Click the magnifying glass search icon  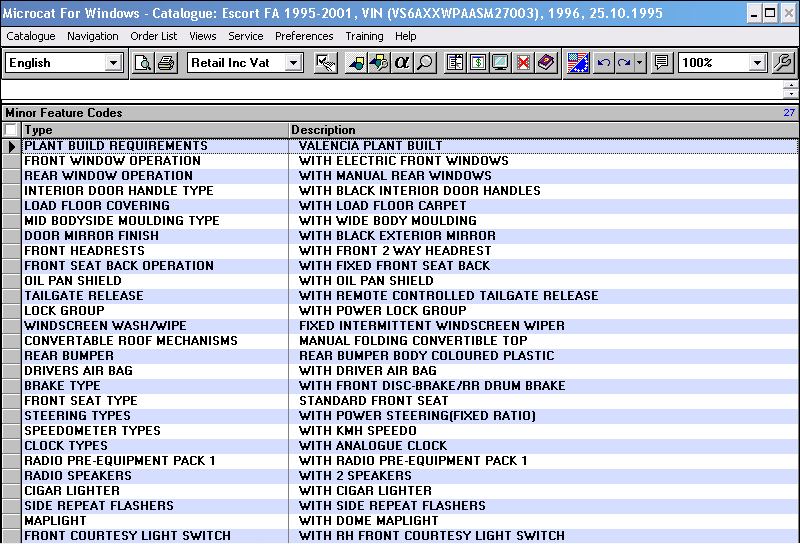(x=425, y=63)
